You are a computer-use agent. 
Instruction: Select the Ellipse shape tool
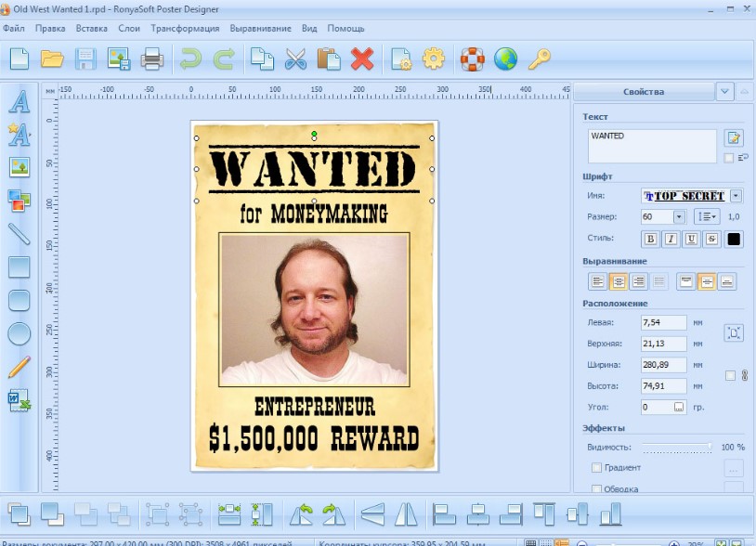(x=19, y=332)
